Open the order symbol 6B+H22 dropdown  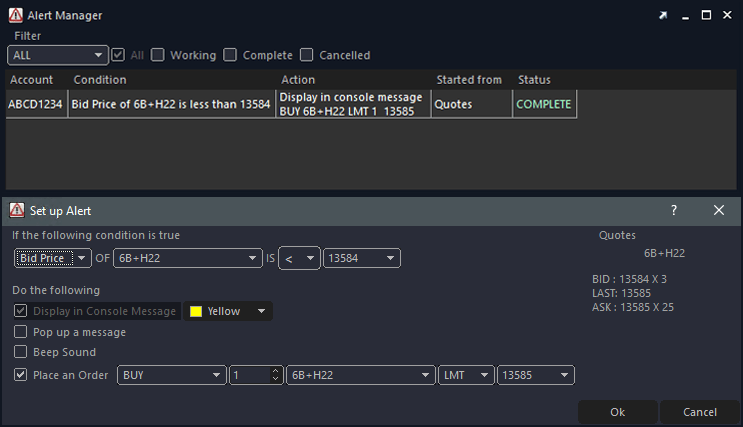(x=361, y=375)
